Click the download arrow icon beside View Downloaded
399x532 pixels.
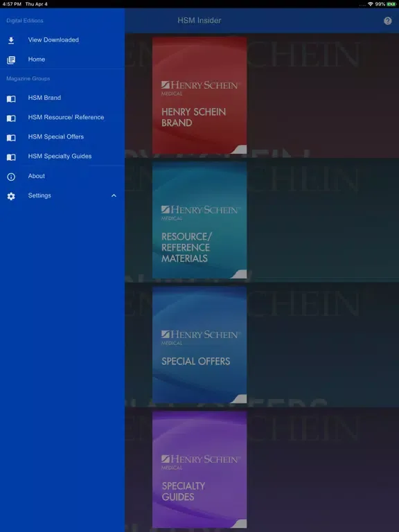(x=11, y=40)
